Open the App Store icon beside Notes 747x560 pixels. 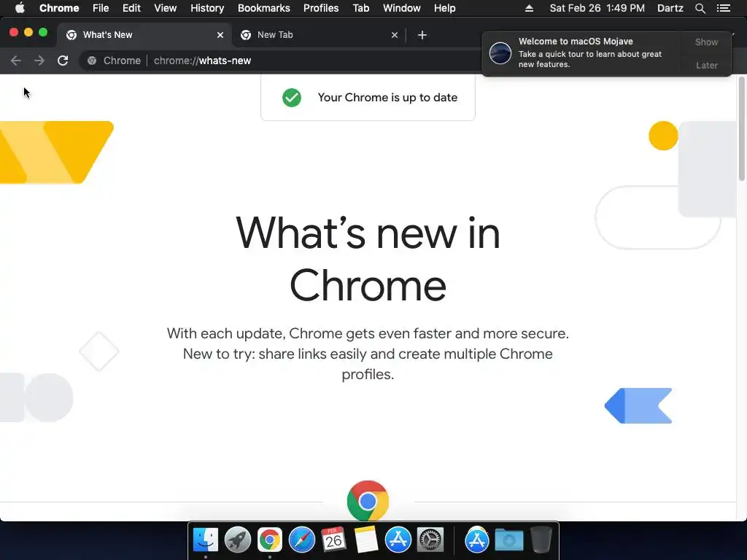point(398,540)
